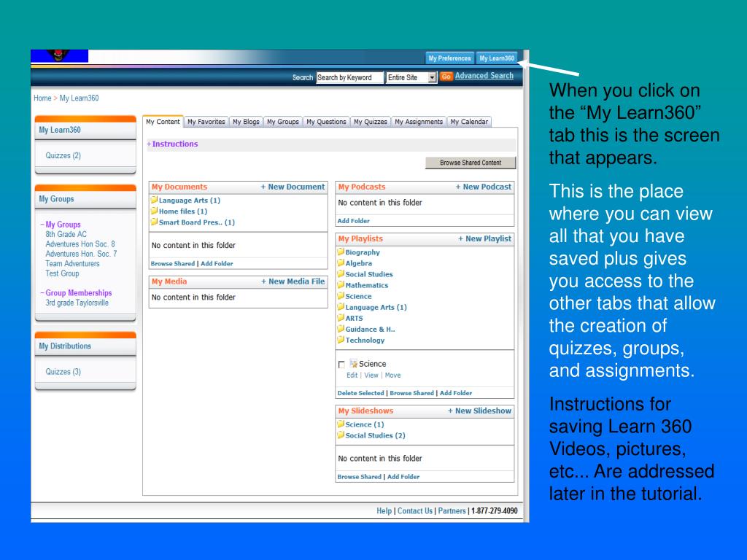Click + New Podcast link
The width and height of the screenshot is (747, 560).
click(x=483, y=187)
